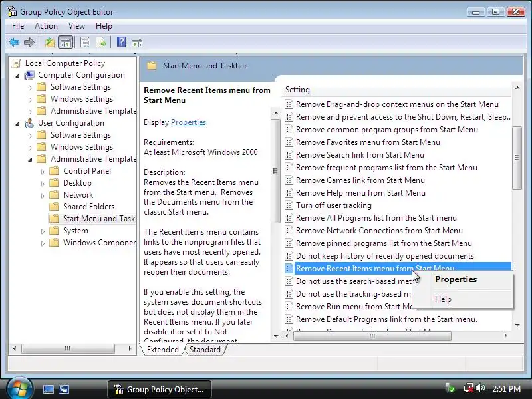Click description pane vertical scrollbar thumb
The height and width of the screenshot is (399, 532).
click(x=275, y=171)
